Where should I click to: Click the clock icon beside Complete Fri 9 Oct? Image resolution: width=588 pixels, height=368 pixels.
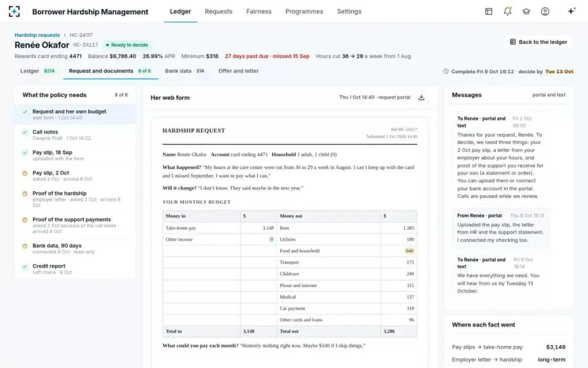(445, 71)
